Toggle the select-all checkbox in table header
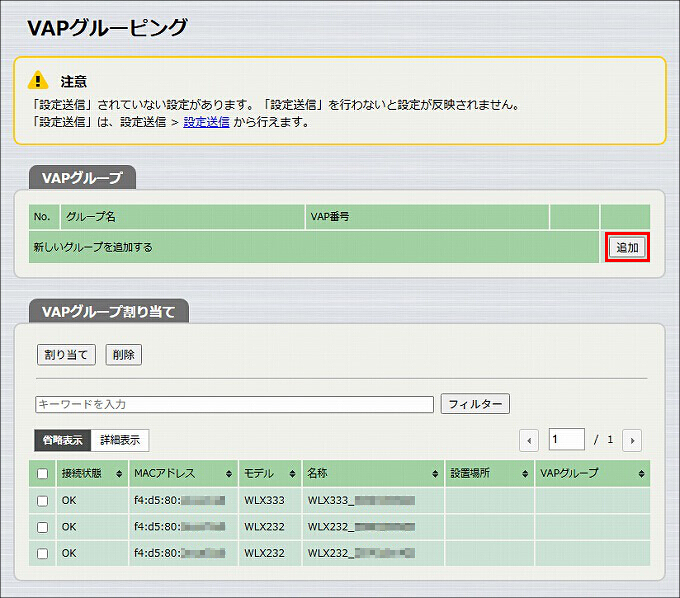This screenshot has height=598, width=680. [x=42, y=474]
